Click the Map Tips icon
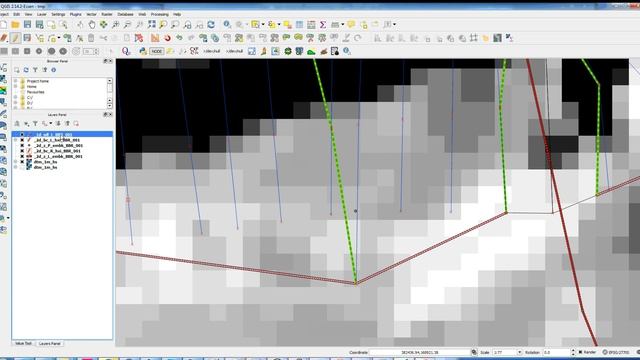The width and height of the screenshot is (640, 360). (x=351, y=25)
